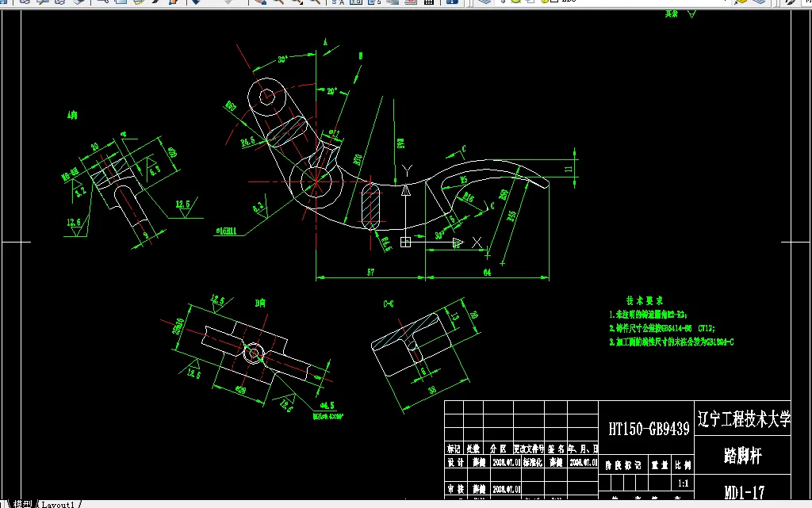Screen dimensions: 812x508
Task: Select the 64 horizontal dimension
Action: coord(488,272)
